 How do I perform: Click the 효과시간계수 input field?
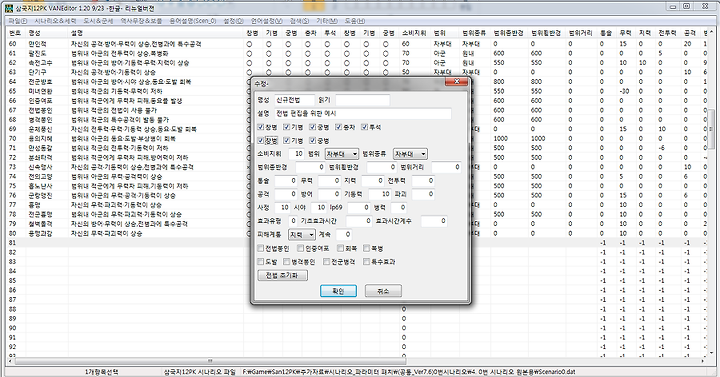point(433,221)
